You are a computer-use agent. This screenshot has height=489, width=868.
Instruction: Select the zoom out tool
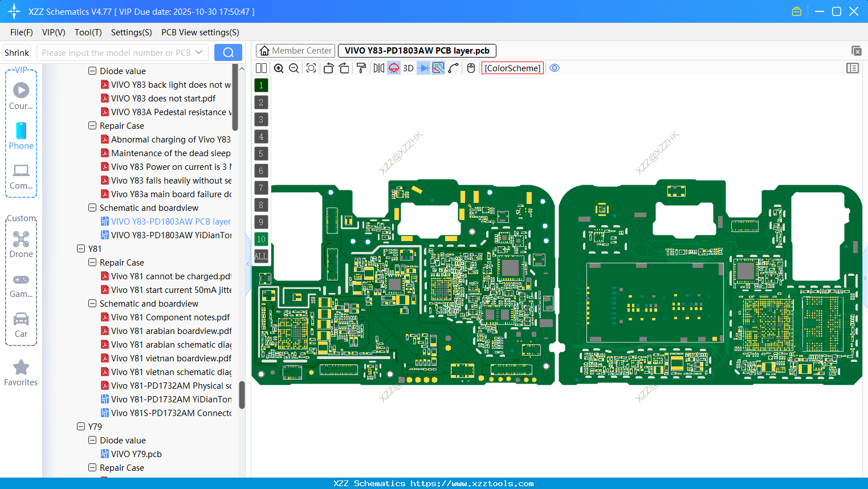pyautogui.click(x=293, y=68)
